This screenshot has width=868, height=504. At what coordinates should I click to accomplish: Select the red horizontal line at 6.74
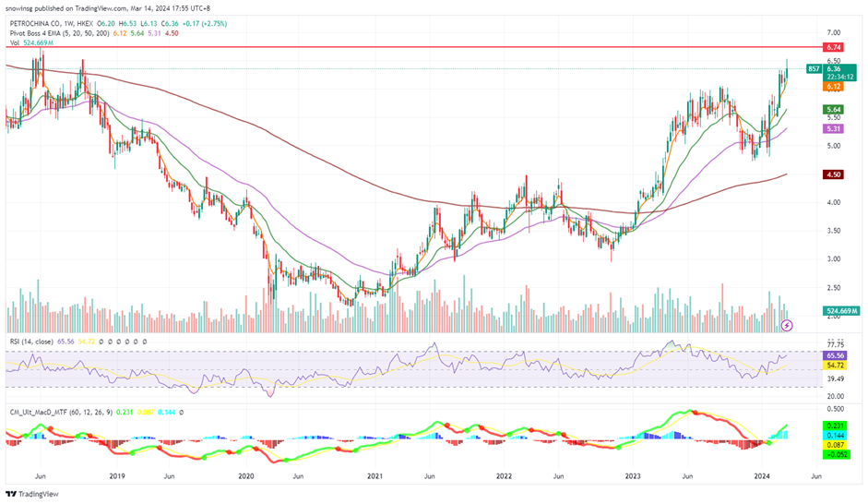(414, 48)
